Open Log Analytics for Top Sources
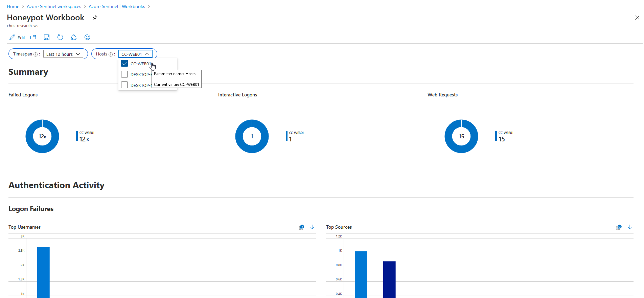This screenshot has height=298, width=644. (x=619, y=227)
